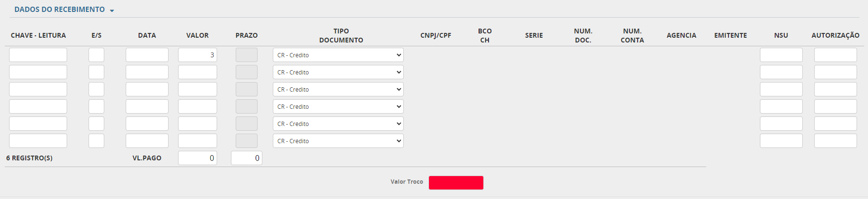Click the prazo total field beside VL.PAGO
868x199 pixels.
coord(246,158)
